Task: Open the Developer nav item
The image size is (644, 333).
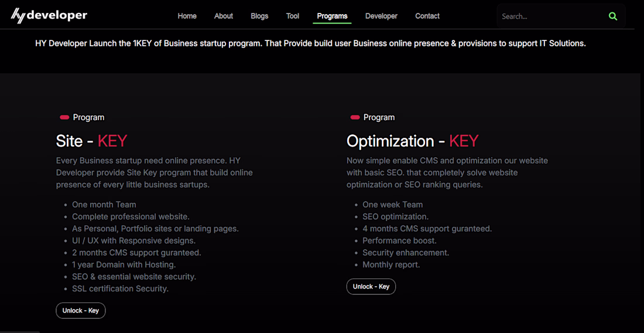Action: (381, 16)
